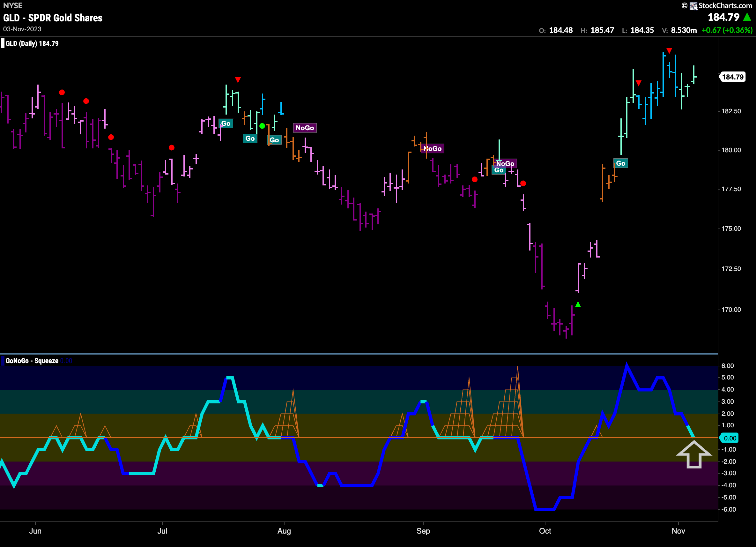Select the white legend marker beside GLD (Daily)

click(3, 44)
